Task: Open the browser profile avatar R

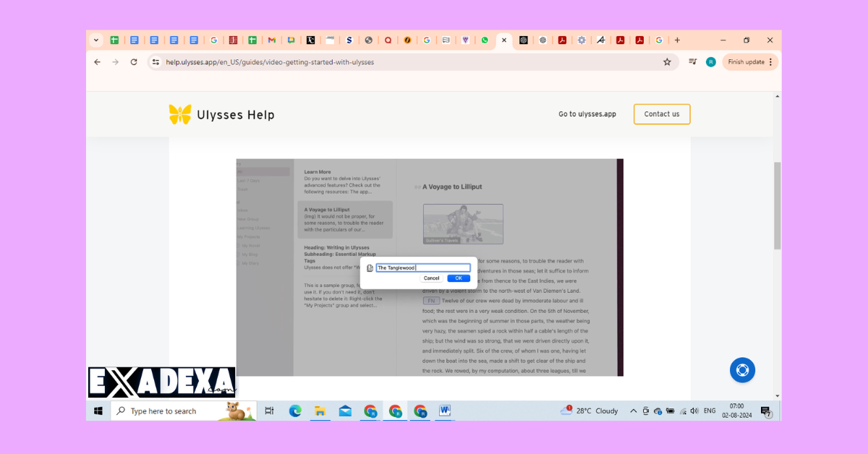Action: pos(710,62)
